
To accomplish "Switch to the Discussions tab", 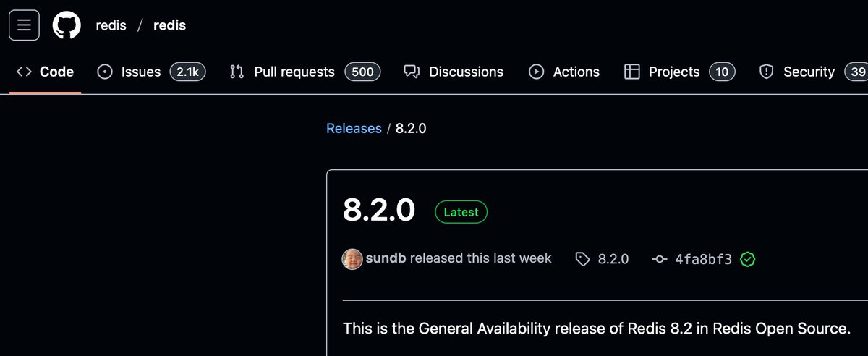I will click(x=454, y=72).
